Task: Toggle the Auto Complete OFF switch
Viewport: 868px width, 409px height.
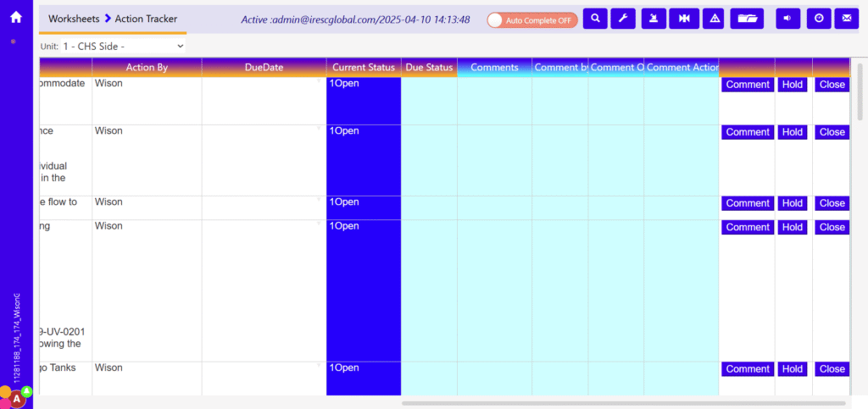Action: (532, 19)
